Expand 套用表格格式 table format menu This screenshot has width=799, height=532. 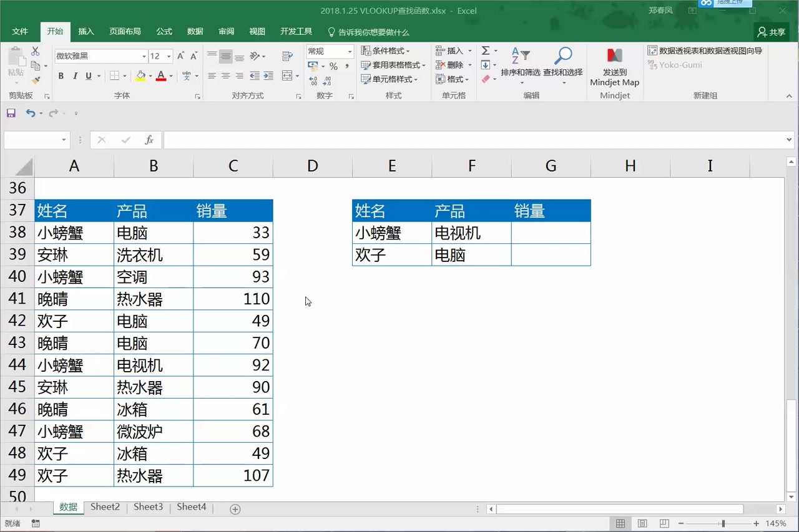click(393, 65)
